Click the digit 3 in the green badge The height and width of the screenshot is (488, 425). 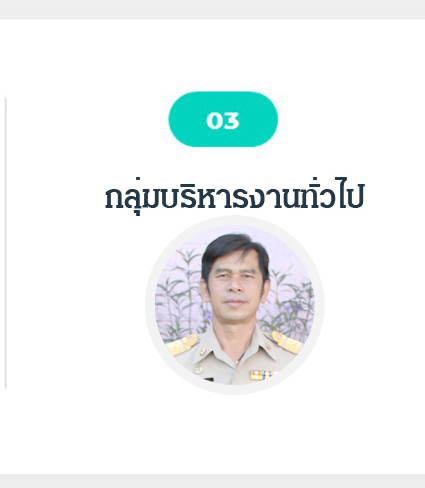231,120
